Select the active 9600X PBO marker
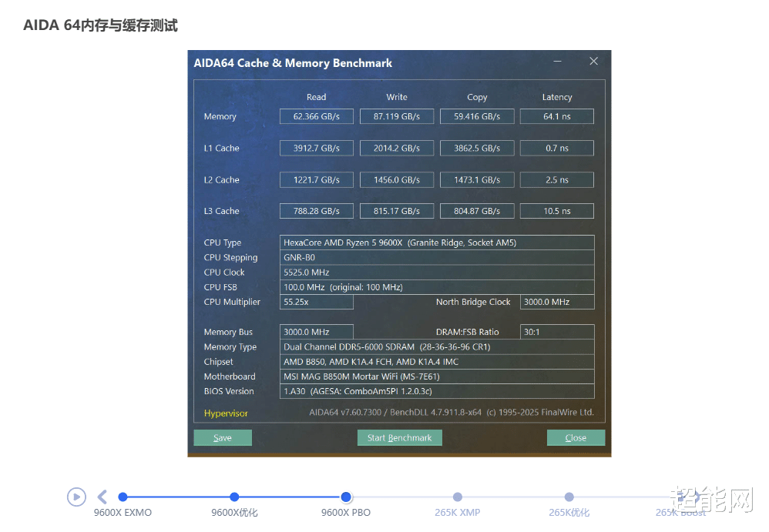The image size is (769, 532). [x=346, y=497]
